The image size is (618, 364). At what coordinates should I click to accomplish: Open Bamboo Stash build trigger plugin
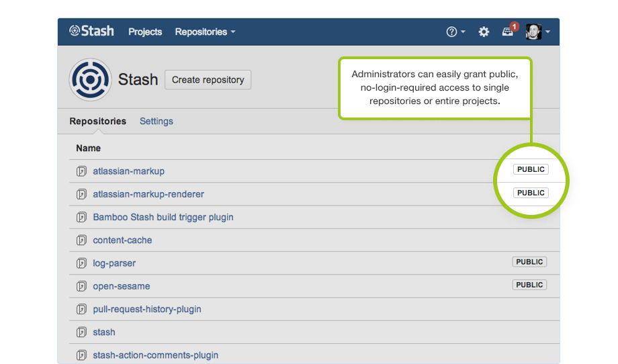163,217
